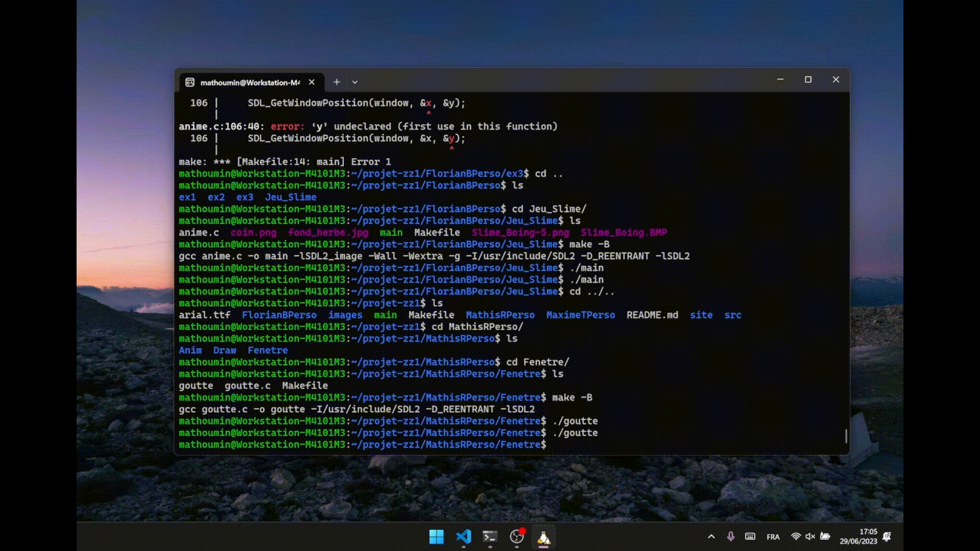980x551 pixels.
Task: Open OBS Studio from the taskbar
Action: click(x=517, y=537)
